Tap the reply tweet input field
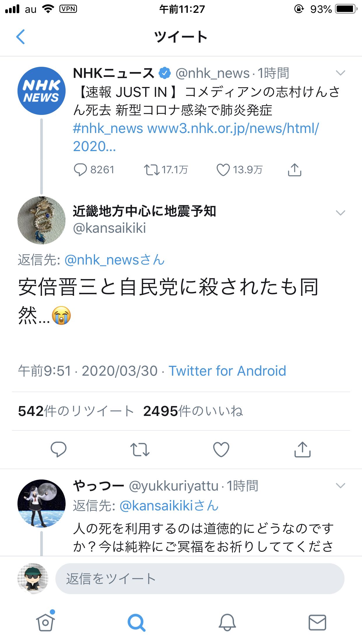Screen dimensions: 362x644 click(x=200, y=579)
